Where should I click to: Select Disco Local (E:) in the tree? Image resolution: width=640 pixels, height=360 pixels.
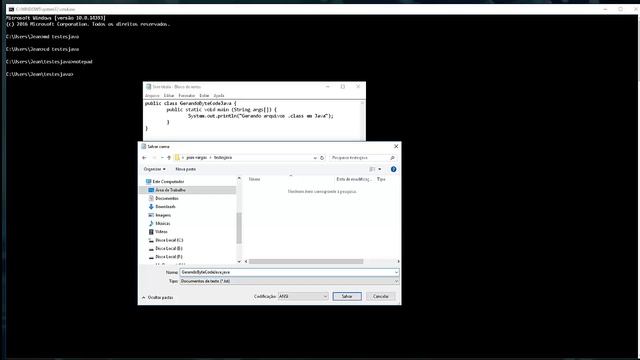pos(169,249)
